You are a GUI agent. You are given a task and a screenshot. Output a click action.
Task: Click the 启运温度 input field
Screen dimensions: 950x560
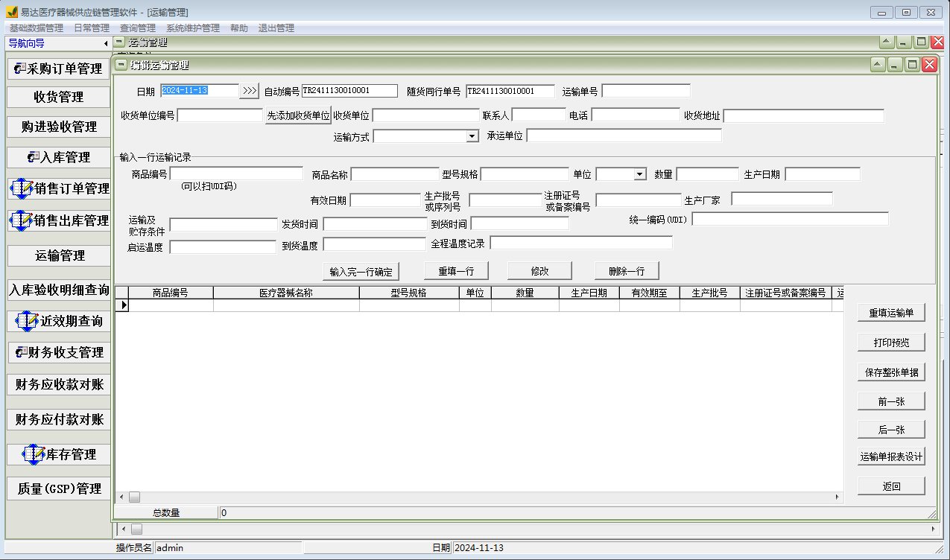223,246
